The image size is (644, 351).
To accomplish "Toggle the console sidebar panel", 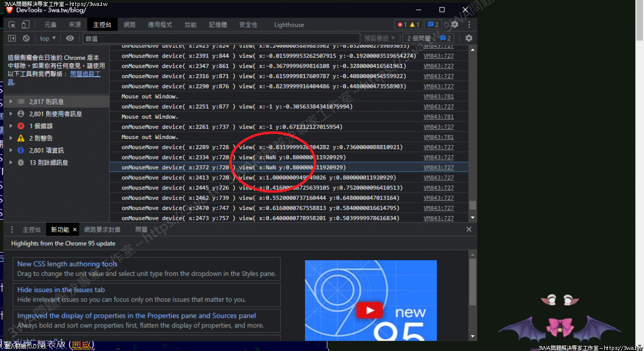I will (x=12, y=38).
